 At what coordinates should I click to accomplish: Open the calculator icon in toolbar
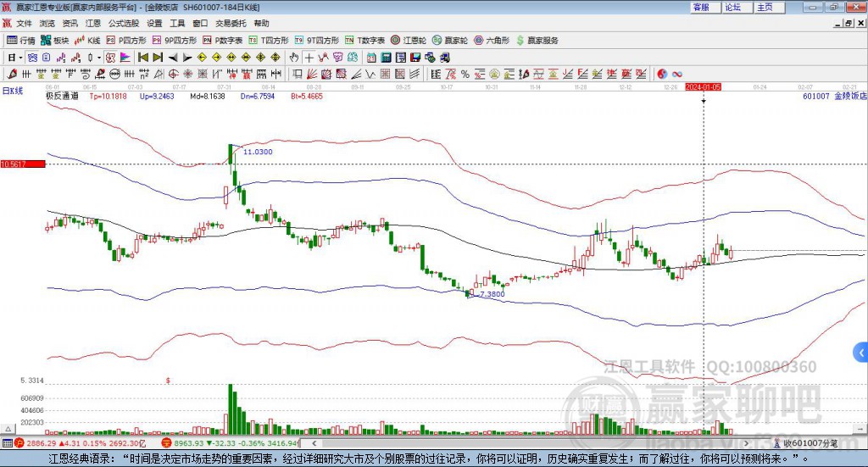click(386, 58)
